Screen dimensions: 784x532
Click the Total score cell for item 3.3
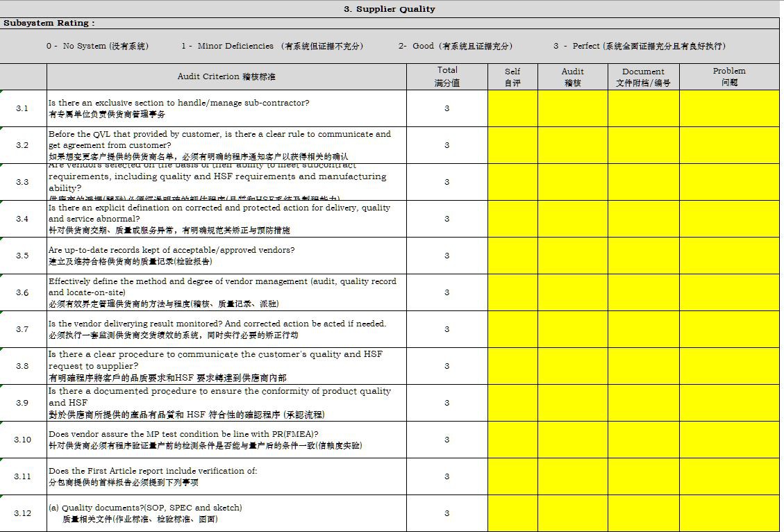tap(447, 182)
